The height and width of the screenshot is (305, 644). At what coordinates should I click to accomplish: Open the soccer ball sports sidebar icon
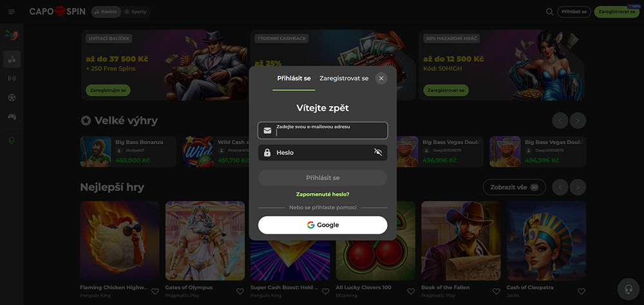click(x=12, y=98)
